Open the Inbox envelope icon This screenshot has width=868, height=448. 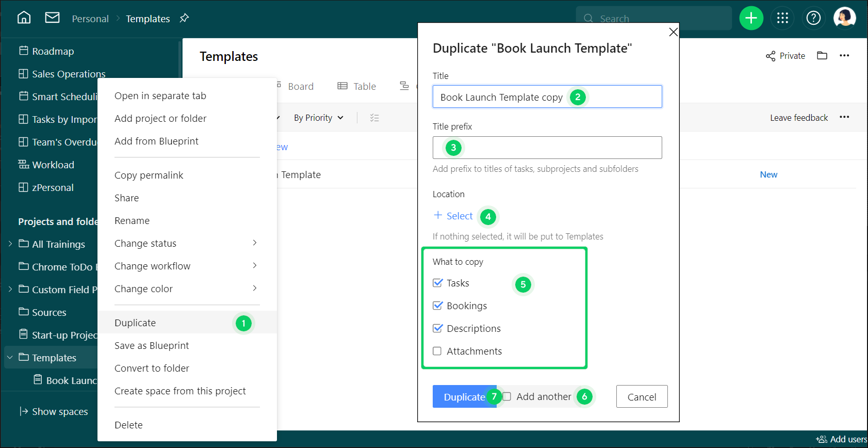[52, 18]
